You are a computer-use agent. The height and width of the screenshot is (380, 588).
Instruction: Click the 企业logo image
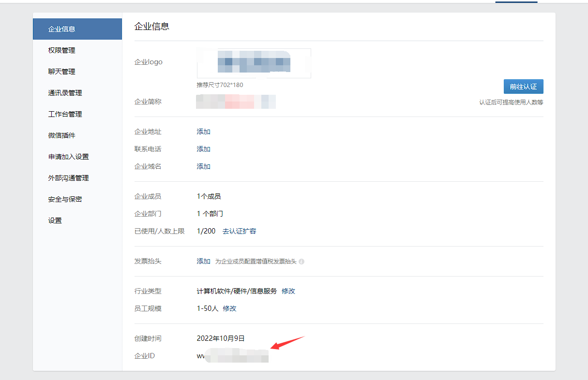254,63
